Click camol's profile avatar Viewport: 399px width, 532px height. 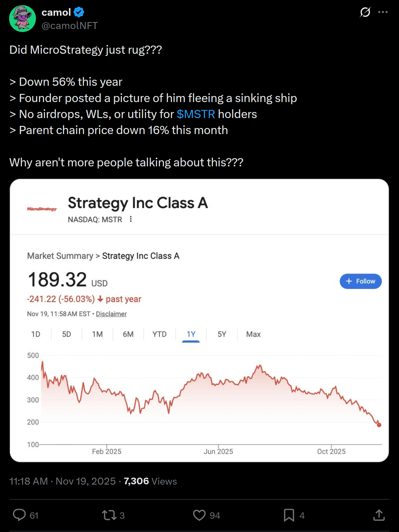[x=23, y=19]
